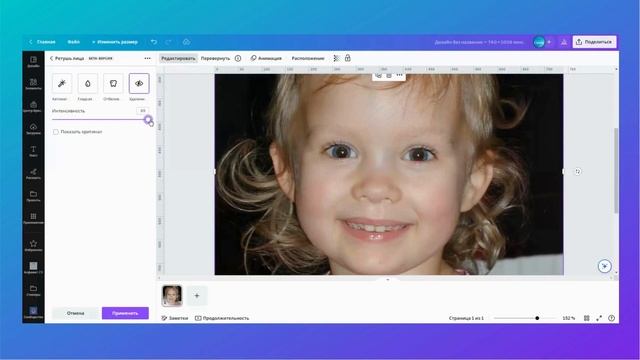Open the Elements panel in sidebar
The height and width of the screenshot is (360, 640).
(33, 84)
